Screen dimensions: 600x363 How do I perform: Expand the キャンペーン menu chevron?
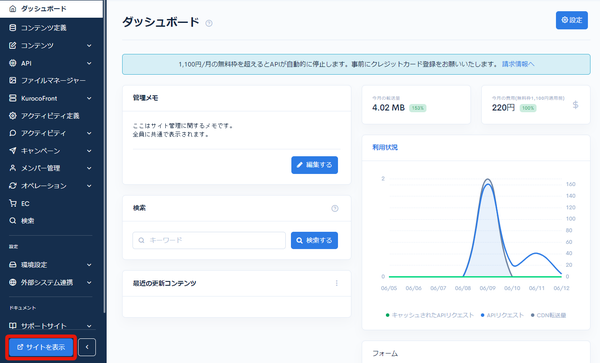click(x=89, y=151)
